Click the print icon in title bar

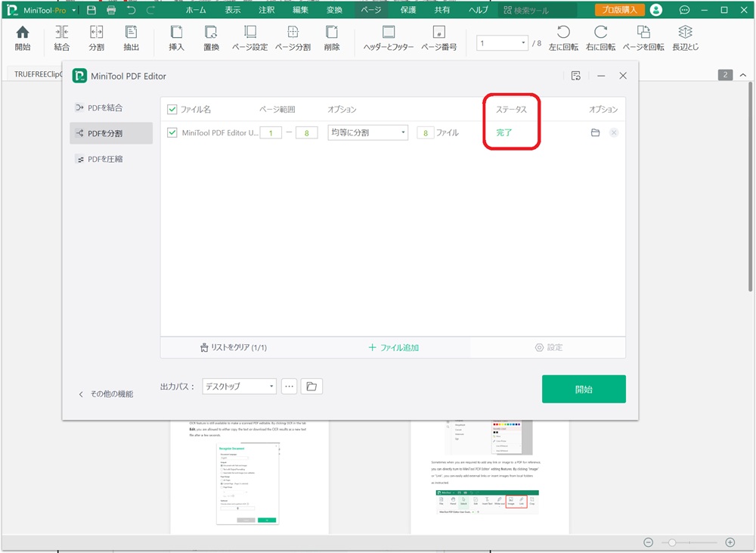click(111, 10)
